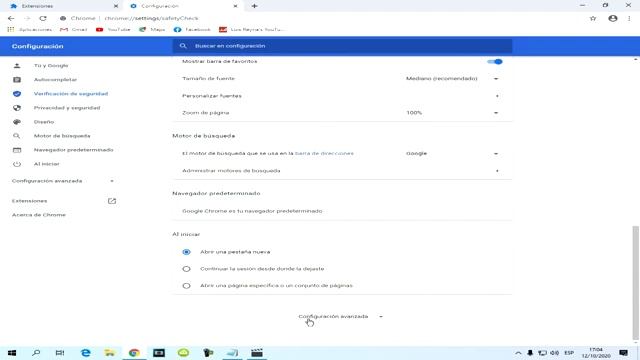Go to Diseño section
The height and width of the screenshot is (360, 640).
44,122
